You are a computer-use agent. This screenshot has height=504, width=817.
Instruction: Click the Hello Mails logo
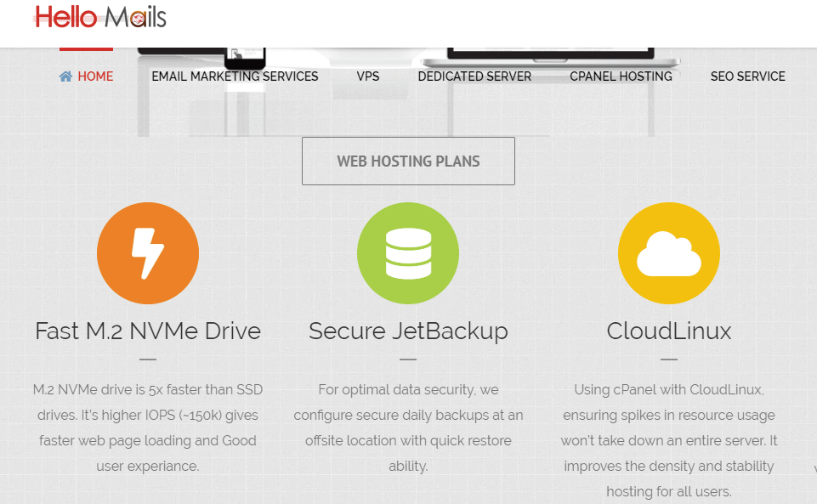(x=100, y=17)
